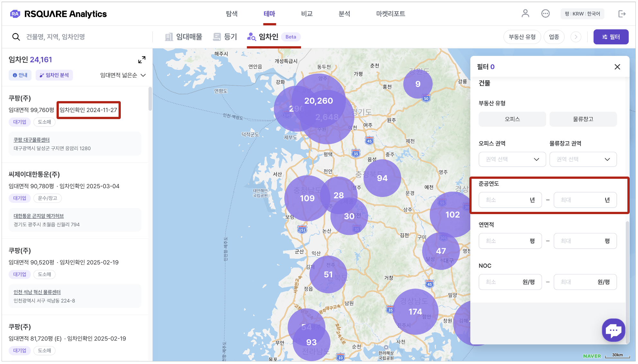Toggle the 오피스 property type option

pyautogui.click(x=512, y=119)
